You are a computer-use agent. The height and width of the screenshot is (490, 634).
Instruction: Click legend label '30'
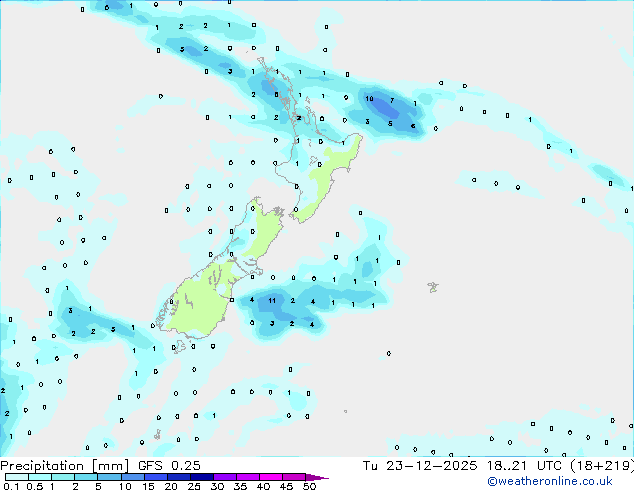(x=217, y=486)
